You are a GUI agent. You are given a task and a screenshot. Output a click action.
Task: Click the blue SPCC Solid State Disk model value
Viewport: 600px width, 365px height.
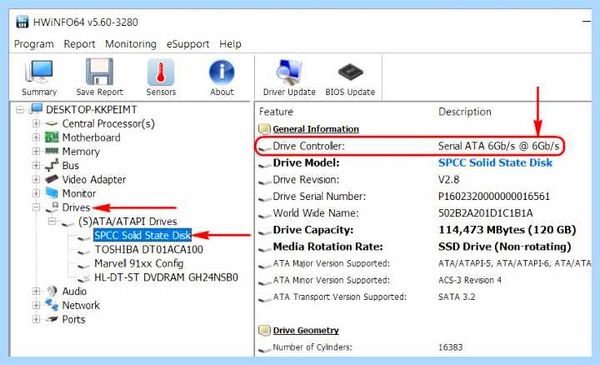click(495, 163)
